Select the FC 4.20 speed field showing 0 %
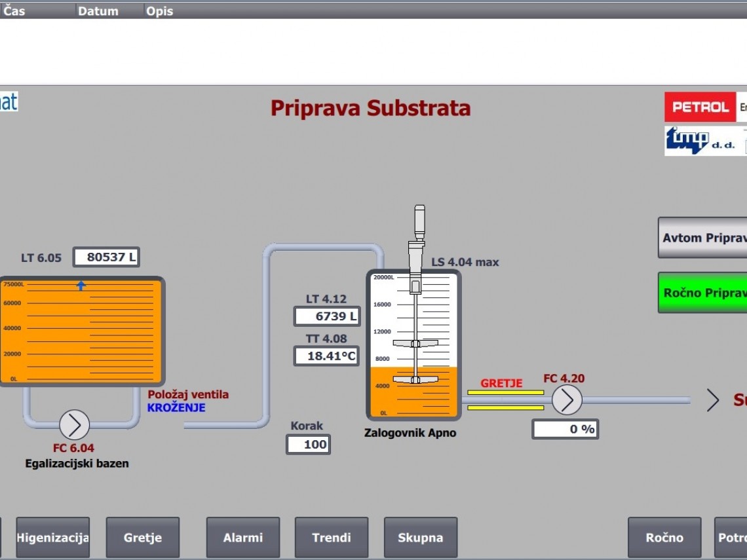The height and width of the screenshot is (560, 747). click(x=565, y=430)
